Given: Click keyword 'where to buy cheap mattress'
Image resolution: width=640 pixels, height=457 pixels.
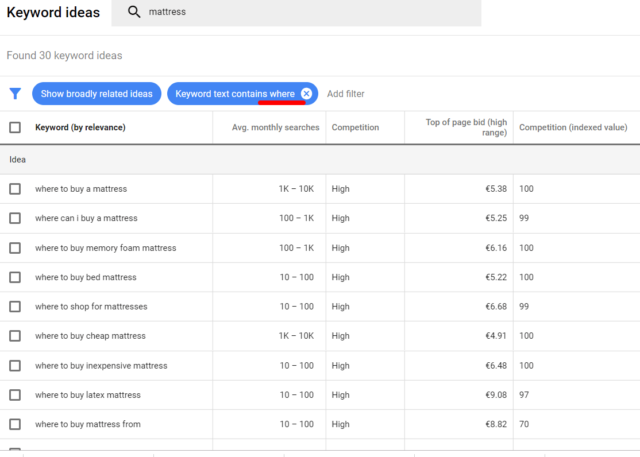Looking at the screenshot, I should (x=90, y=336).
